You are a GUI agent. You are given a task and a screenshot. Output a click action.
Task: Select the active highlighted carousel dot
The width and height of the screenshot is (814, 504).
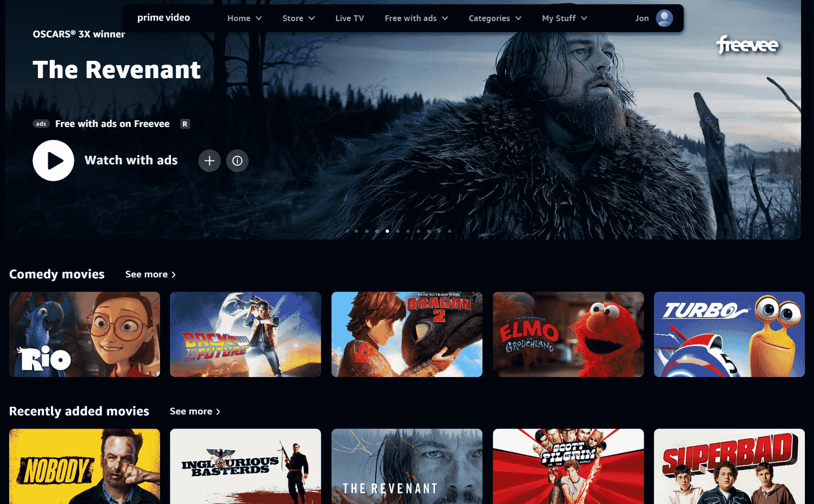(x=387, y=231)
